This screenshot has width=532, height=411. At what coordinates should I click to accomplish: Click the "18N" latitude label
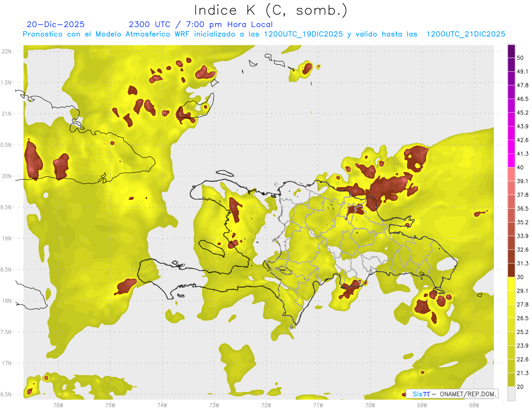point(7,301)
